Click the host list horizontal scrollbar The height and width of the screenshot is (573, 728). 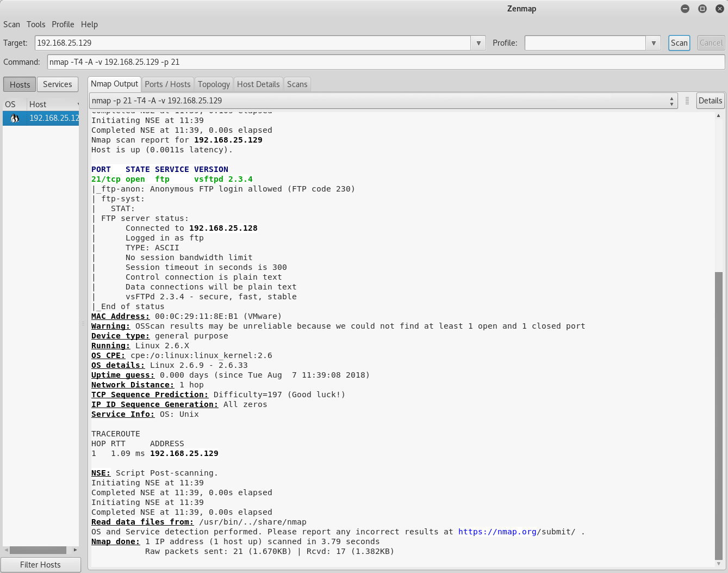[38, 550]
